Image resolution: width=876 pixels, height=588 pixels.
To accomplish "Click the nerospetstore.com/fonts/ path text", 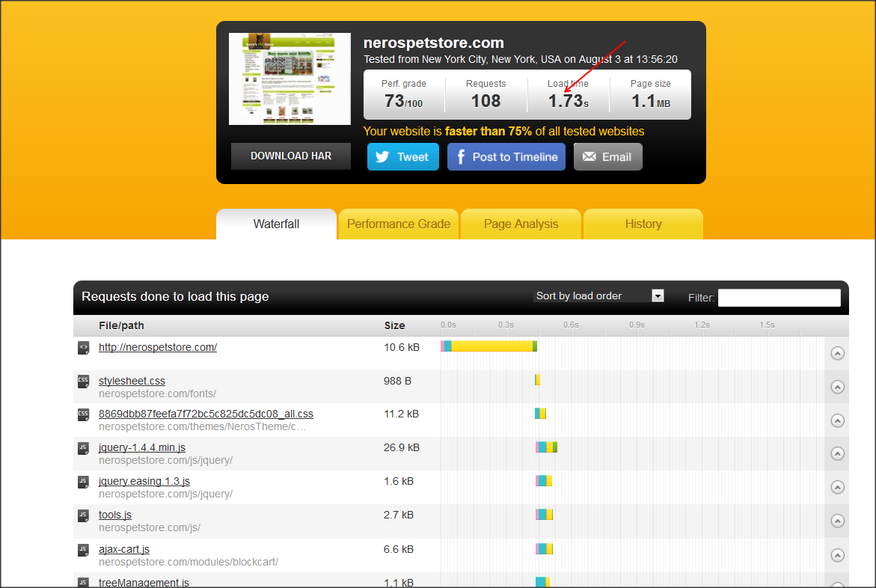I will pos(158,393).
